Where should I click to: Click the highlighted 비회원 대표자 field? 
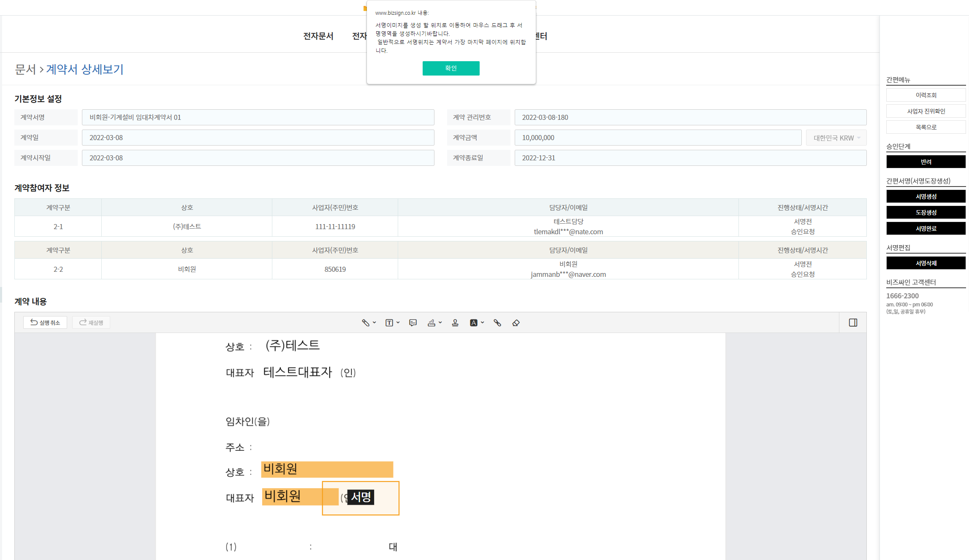(x=300, y=497)
